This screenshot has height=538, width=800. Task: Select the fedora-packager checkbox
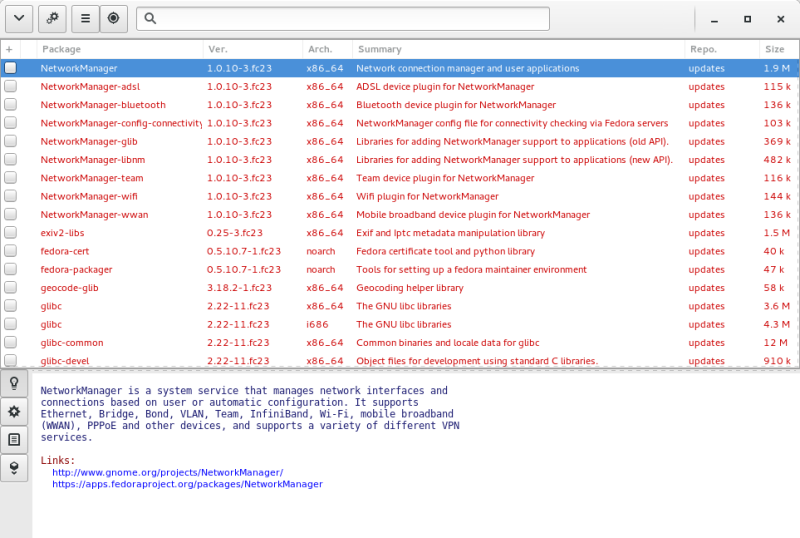10,270
